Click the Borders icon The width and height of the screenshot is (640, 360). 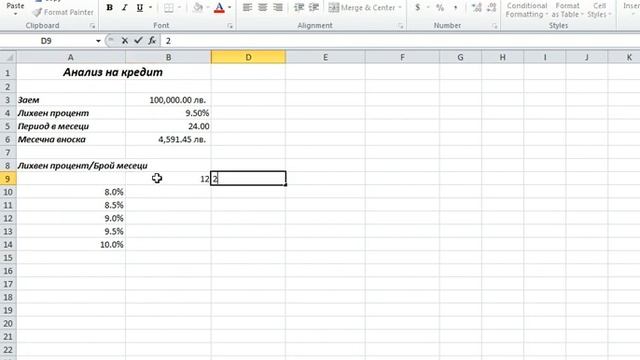click(x=169, y=7)
